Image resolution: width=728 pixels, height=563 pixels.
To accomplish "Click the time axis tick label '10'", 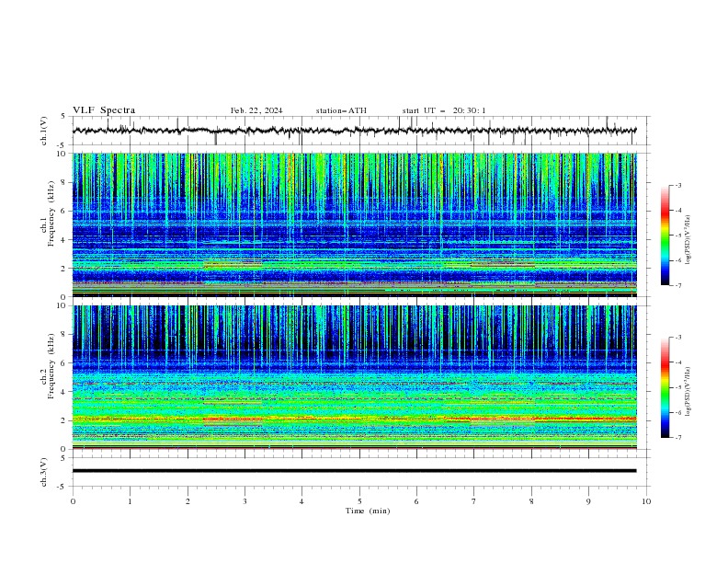I will click(646, 501).
